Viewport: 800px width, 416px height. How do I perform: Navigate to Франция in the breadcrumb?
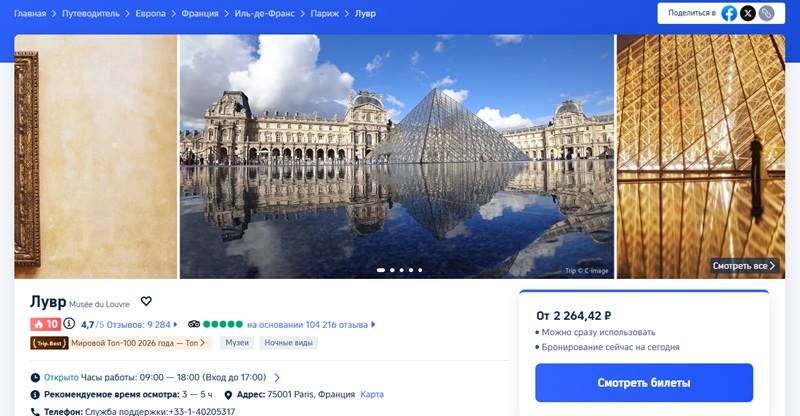(x=200, y=14)
